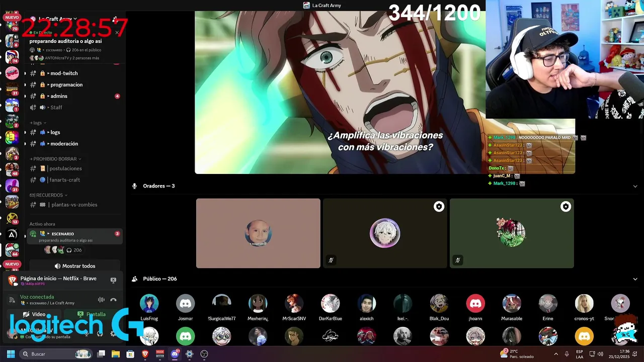The width and height of the screenshot is (644, 362).
Task: Select the first speaker tile with child avatar
Action: point(258,233)
